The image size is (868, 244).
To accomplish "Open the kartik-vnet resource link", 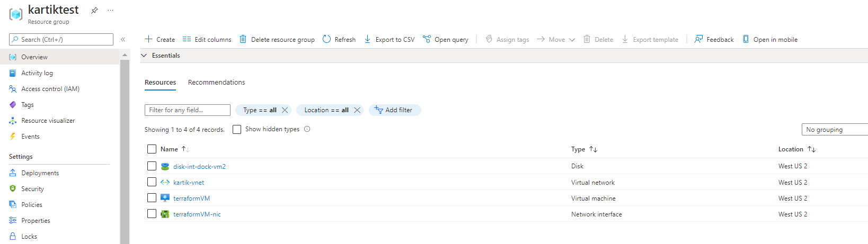I will pos(189,182).
